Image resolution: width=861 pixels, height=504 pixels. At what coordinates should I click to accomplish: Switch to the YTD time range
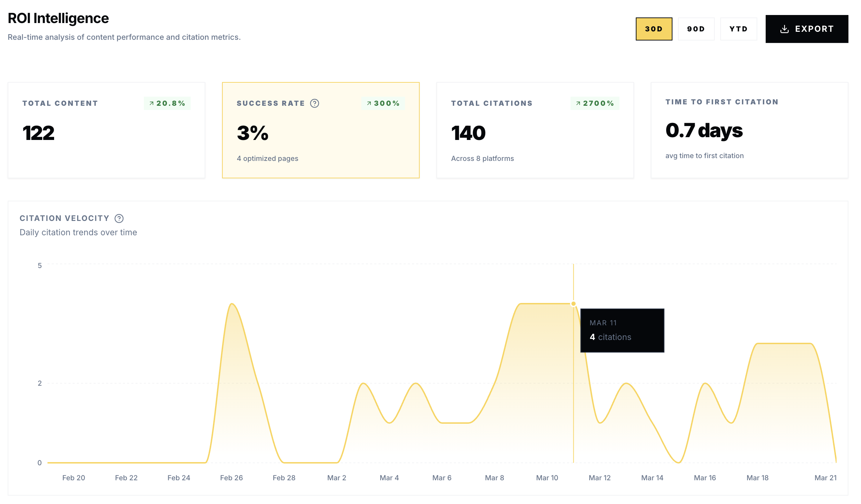(738, 29)
